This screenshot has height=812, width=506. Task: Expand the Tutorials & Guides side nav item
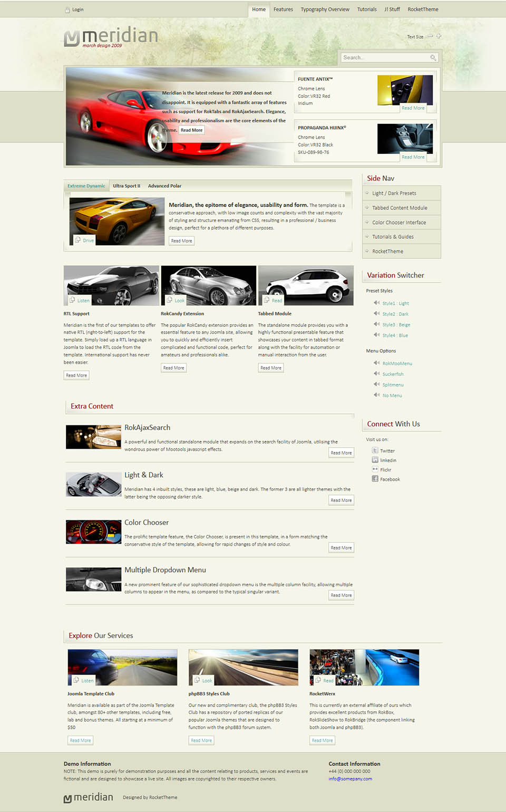point(393,237)
